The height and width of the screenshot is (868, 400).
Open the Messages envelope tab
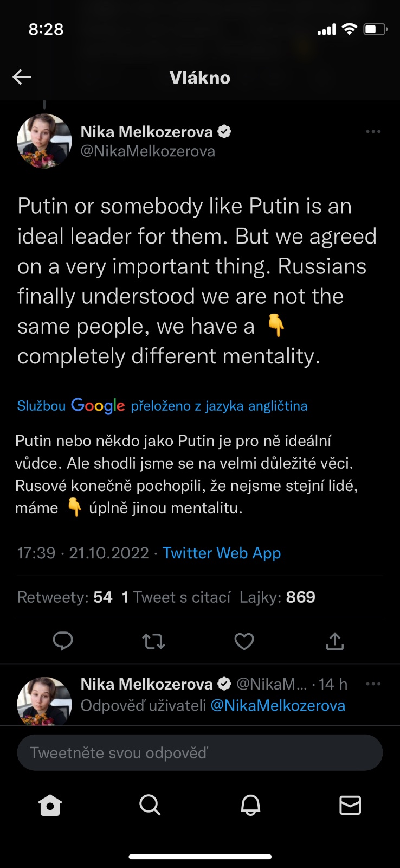pyautogui.click(x=350, y=806)
